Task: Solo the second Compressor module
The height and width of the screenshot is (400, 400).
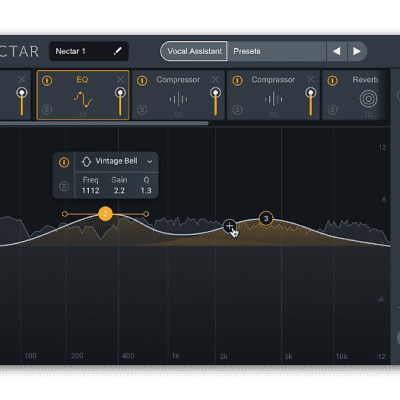Action: click(x=237, y=109)
